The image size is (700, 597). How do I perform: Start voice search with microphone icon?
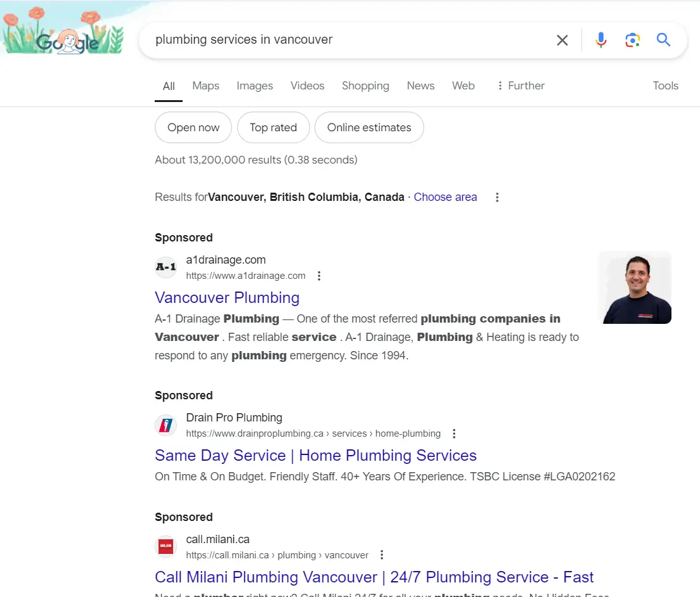tap(601, 40)
